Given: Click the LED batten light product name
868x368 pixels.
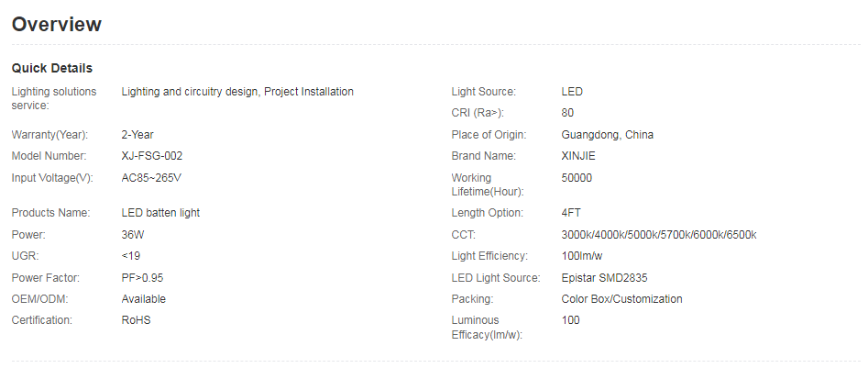Looking at the screenshot, I should [160, 213].
